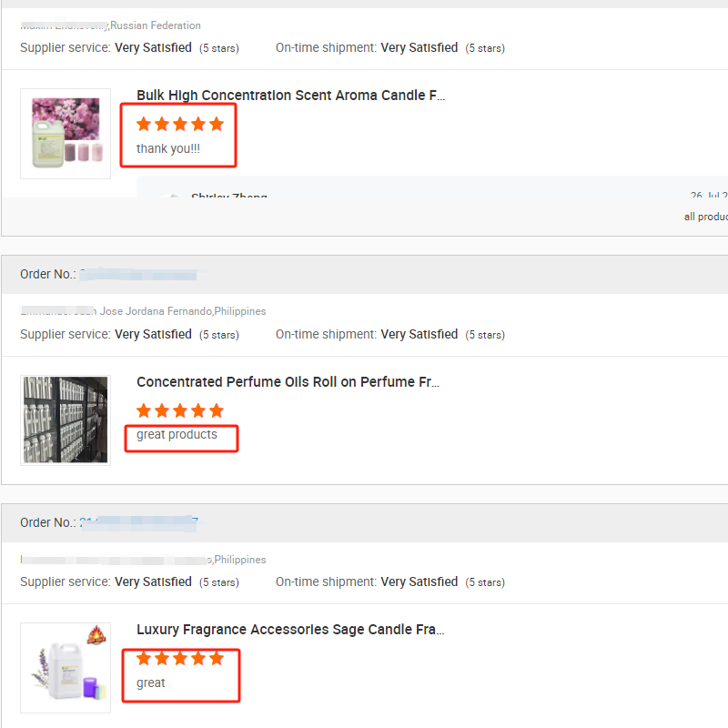
Task: Click the five-star rating under Concentrated Perfume Oils
Action: (x=180, y=410)
